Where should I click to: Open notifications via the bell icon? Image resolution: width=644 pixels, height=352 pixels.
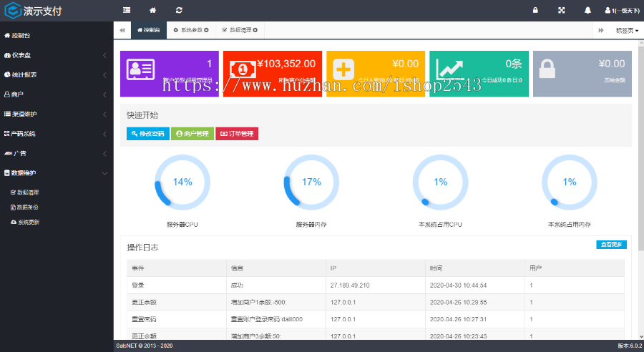[x=587, y=10]
